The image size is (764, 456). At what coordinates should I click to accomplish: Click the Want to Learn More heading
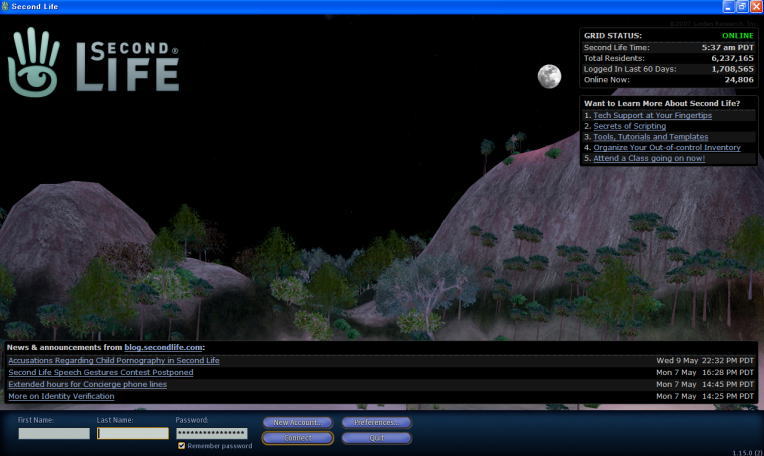[x=662, y=103]
